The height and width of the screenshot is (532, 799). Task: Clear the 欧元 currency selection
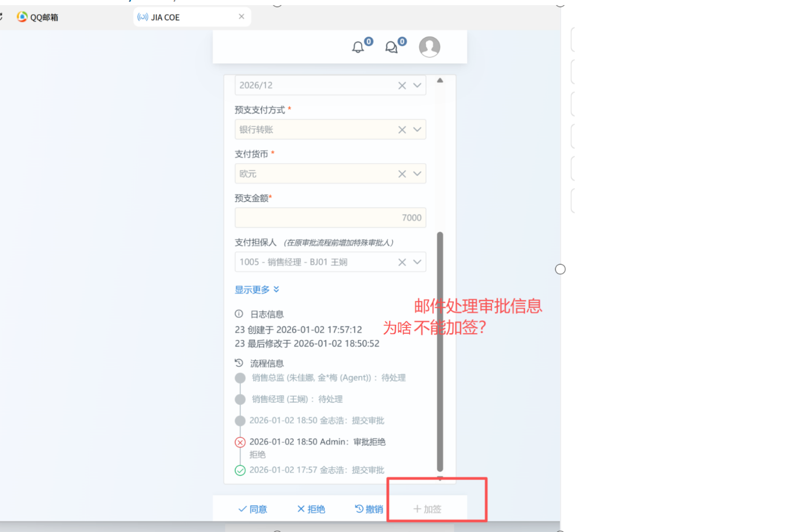pos(402,174)
